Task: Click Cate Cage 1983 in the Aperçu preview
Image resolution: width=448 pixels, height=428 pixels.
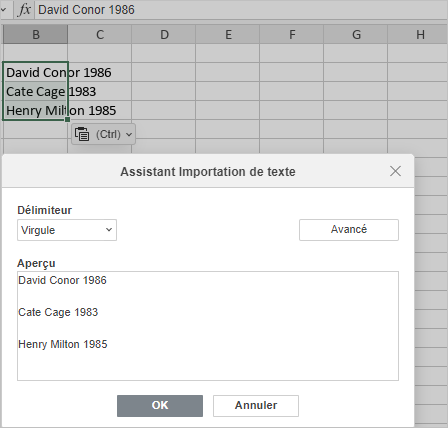Action: pyautogui.click(x=58, y=312)
